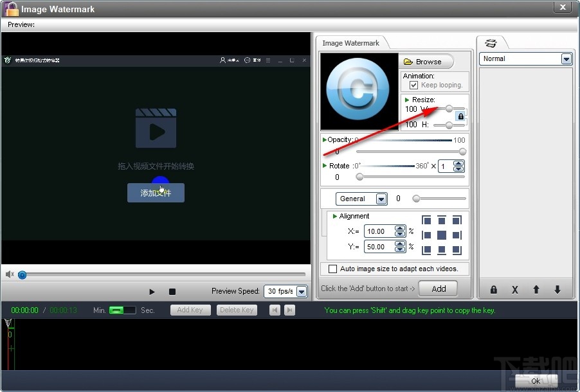Click the Resize height slider handle
Screen dimensions: 580x392
pos(449,125)
